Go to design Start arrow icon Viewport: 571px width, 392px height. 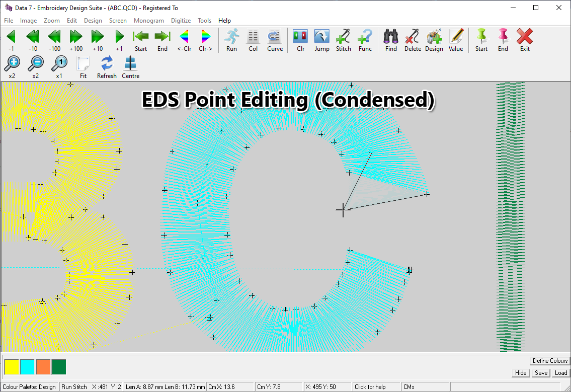(140, 40)
